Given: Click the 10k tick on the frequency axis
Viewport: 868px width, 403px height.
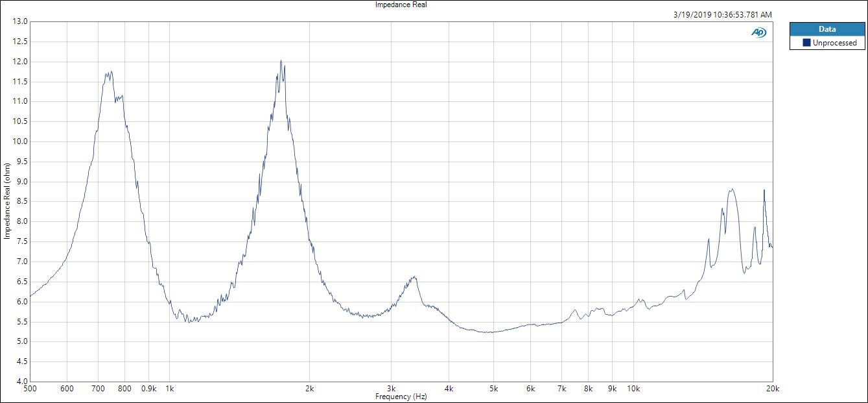Looking at the screenshot, I should coord(633,389).
